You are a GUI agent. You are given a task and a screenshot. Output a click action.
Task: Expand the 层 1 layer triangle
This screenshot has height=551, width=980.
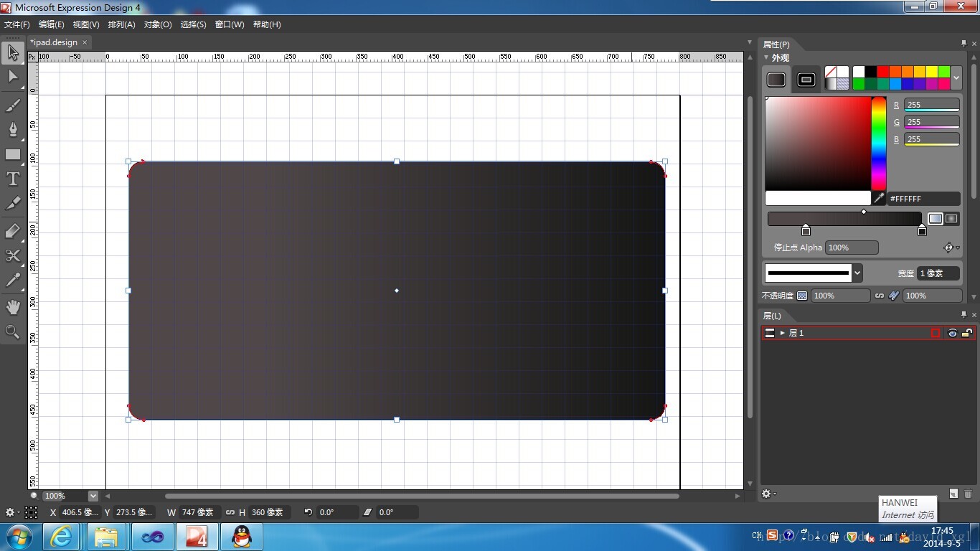pos(783,333)
